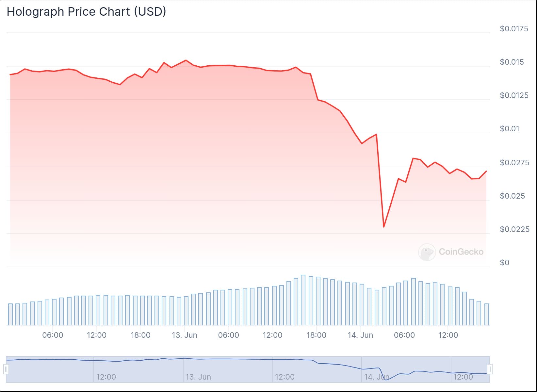The width and height of the screenshot is (537, 392).
Task: Click the 14. Jun label in navigator strip
Action: (x=377, y=377)
